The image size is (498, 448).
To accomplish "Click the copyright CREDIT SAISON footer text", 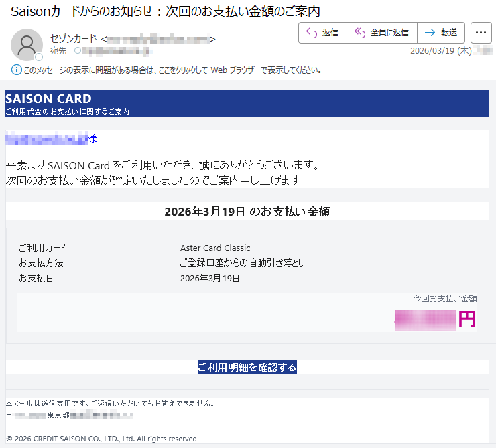I will tap(103, 439).
